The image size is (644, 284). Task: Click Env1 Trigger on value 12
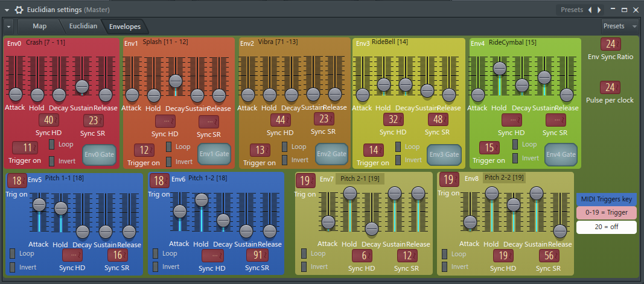[x=145, y=150]
